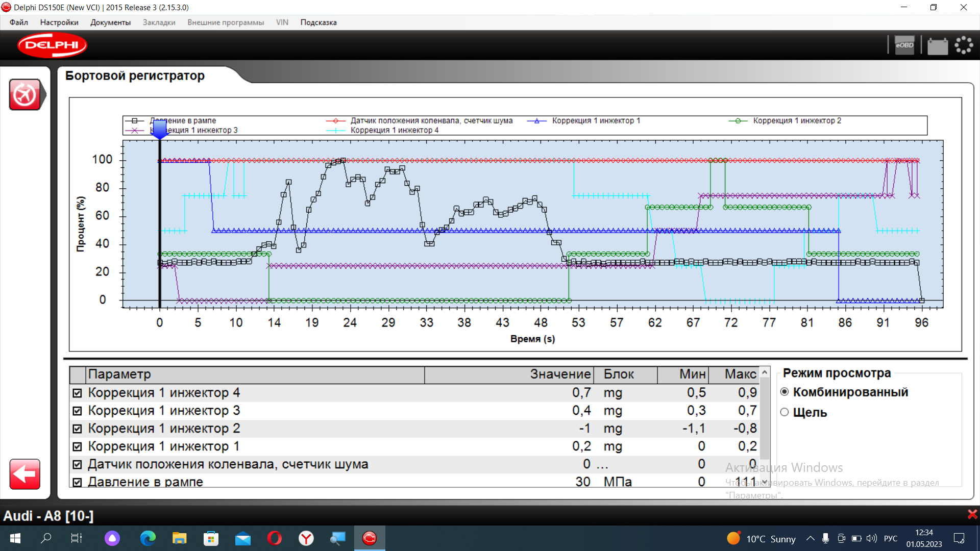Open the purple Alice assistant icon
980x551 pixels.
(x=112, y=538)
